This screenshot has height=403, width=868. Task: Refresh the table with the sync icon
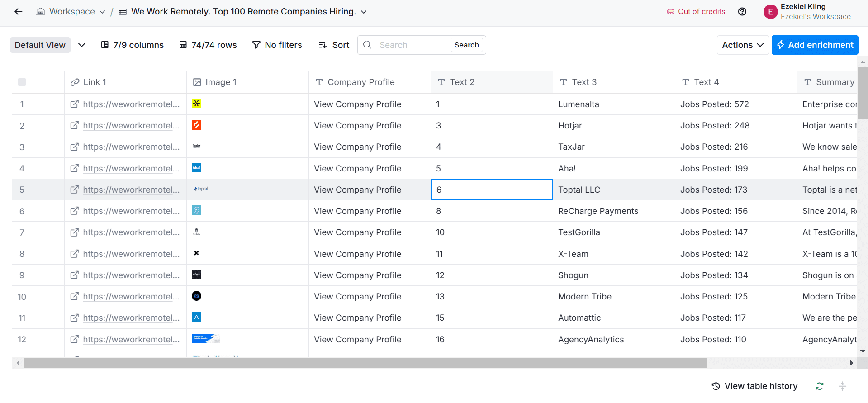click(819, 386)
